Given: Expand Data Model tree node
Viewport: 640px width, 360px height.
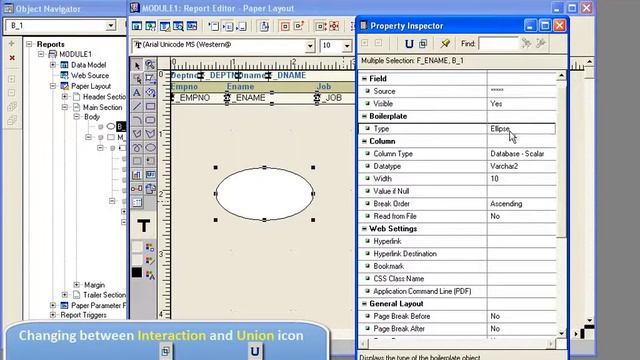Looking at the screenshot, I should pos(53,65).
